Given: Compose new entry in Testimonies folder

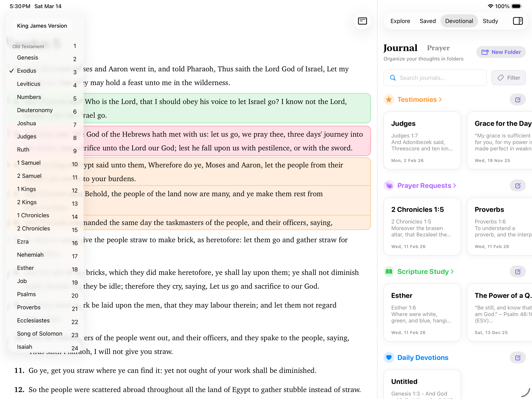Looking at the screenshot, I should click(518, 99).
